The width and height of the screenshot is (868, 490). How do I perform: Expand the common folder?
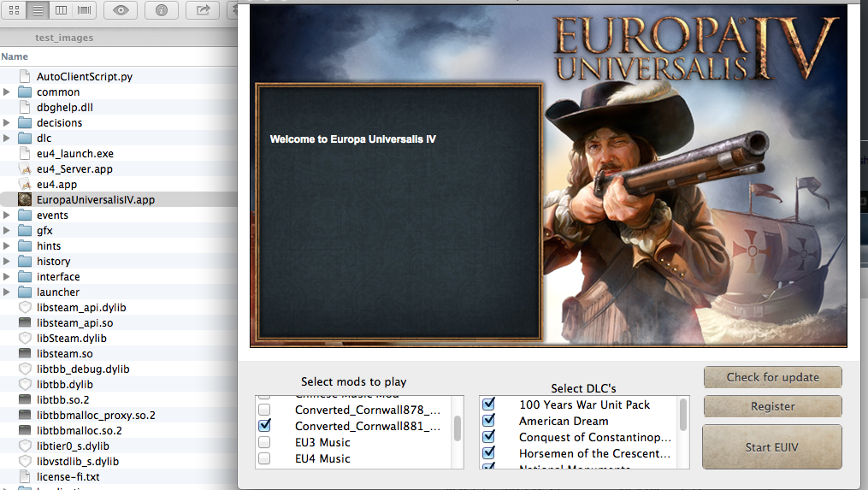(8, 92)
